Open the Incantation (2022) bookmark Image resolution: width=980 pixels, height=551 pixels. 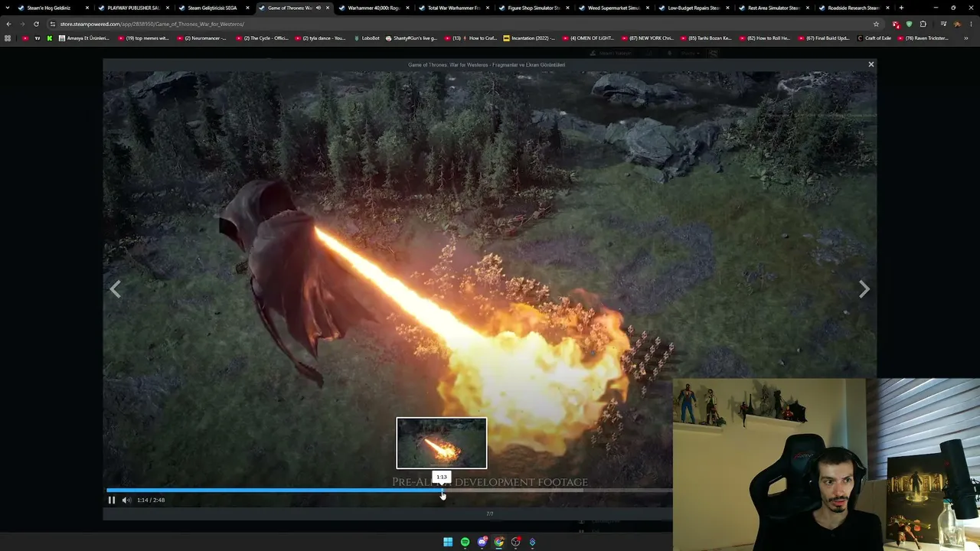pos(530,38)
